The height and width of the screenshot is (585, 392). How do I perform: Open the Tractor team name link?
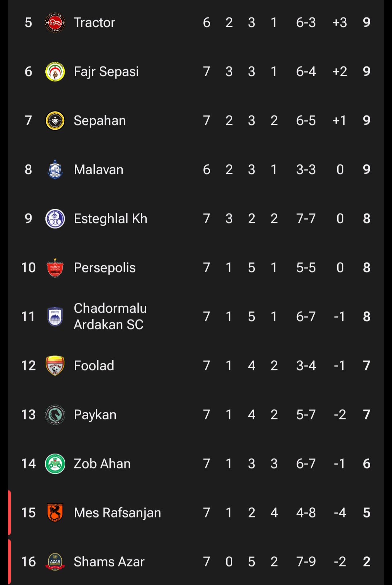(x=94, y=23)
